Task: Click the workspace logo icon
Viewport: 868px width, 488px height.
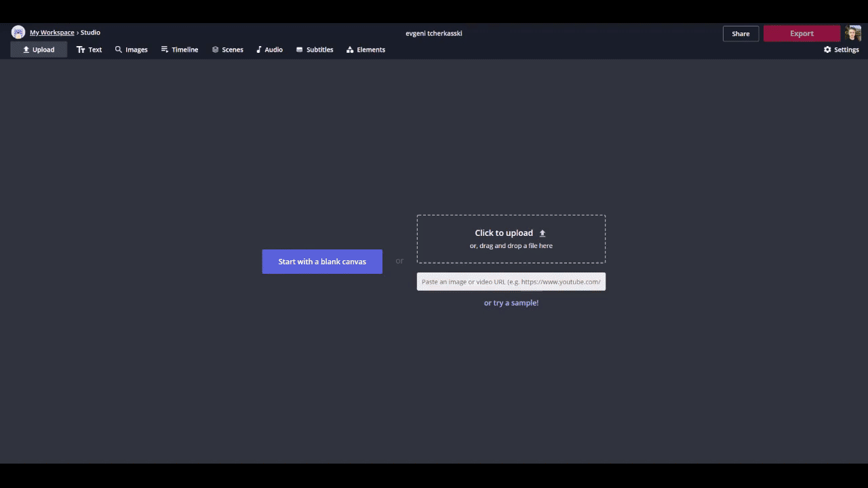Action: [x=18, y=33]
